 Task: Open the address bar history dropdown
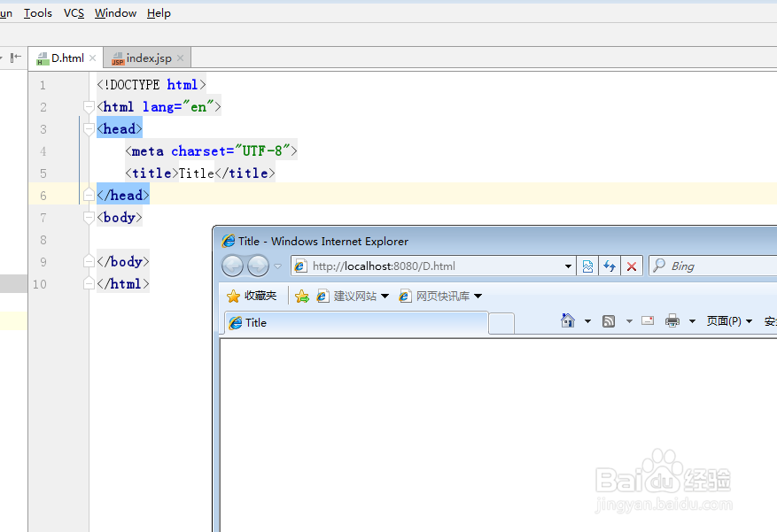(x=569, y=266)
